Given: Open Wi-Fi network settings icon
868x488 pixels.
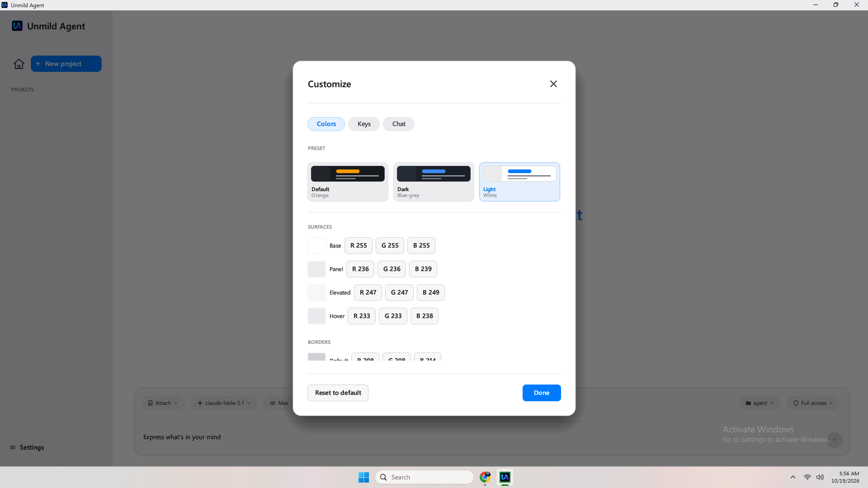Looking at the screenshot, I should coord(807,477).
